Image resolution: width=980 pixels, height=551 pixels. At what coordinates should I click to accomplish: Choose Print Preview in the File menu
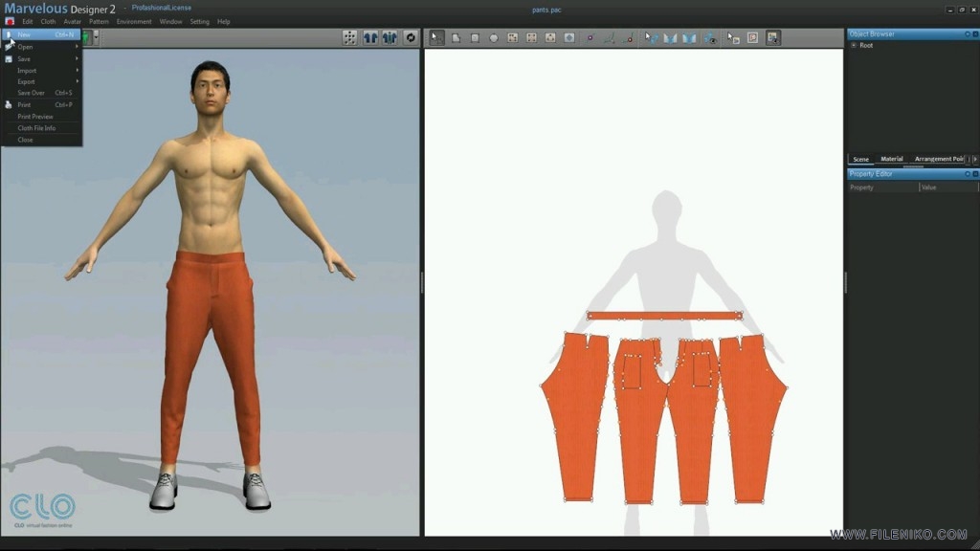(41, 117)
